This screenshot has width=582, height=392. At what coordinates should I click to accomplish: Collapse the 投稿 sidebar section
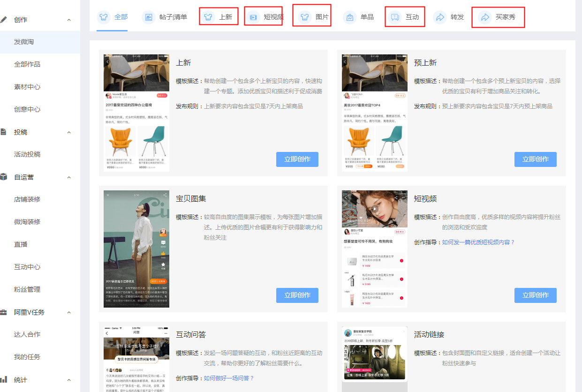[69, 132]
